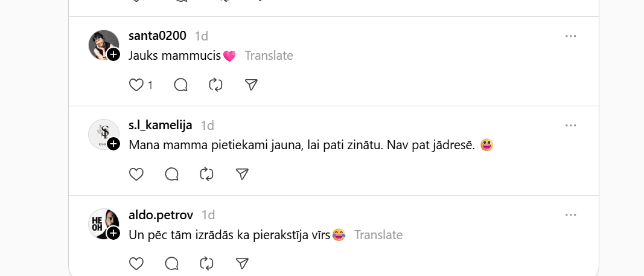The height and width of the screenshot is (276, 644).
Task: Follow s.l_kamelija via avatar plus badge
Action: [113, 144]
